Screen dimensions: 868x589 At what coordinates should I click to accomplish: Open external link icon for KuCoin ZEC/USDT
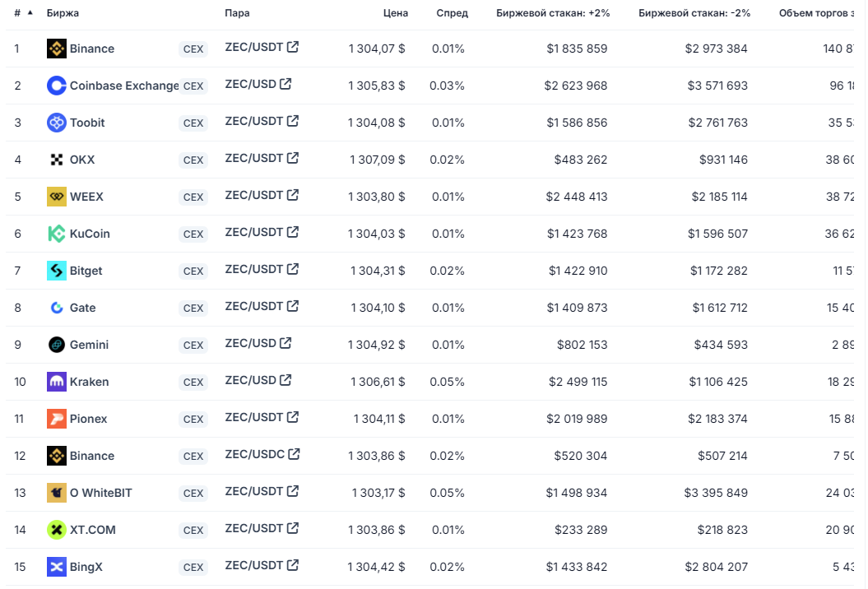tap(293, 232)
